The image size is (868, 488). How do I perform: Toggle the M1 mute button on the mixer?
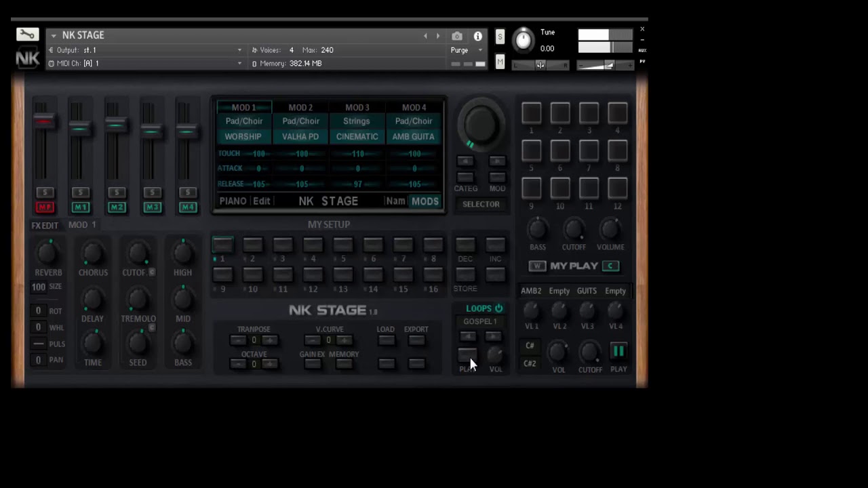pyautogui.click(x=80, y=207)
